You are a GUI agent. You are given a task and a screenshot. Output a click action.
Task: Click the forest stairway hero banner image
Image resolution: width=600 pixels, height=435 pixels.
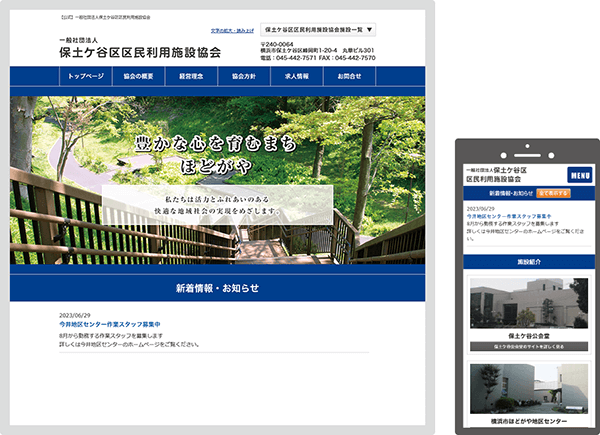click(x=217, y=180)
